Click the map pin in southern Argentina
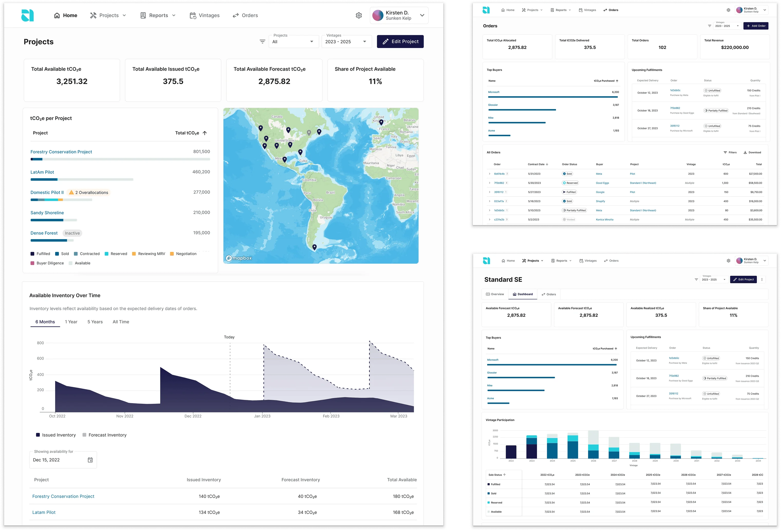This screenshot has height=532, width=781. pyautogui.click(x=314, y=247)
